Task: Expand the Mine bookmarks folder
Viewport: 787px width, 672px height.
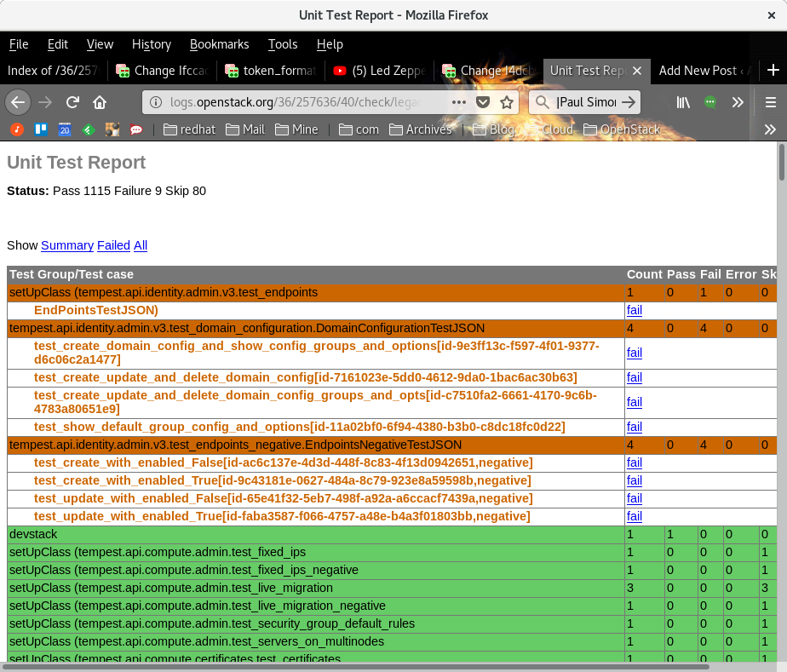Action: click(296, 129)
